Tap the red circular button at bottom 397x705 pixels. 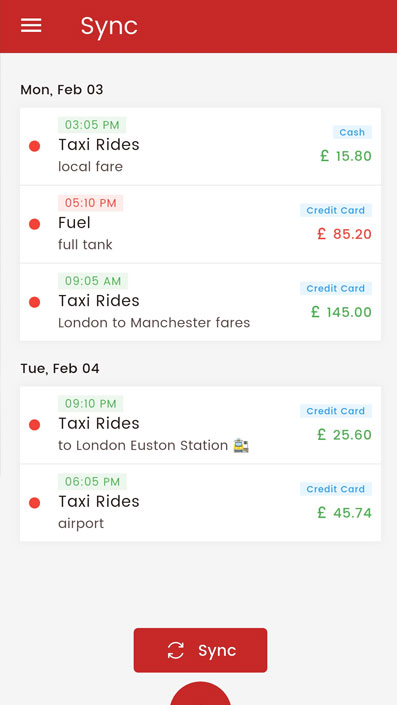pyautogui.click(x=201, y=693)
